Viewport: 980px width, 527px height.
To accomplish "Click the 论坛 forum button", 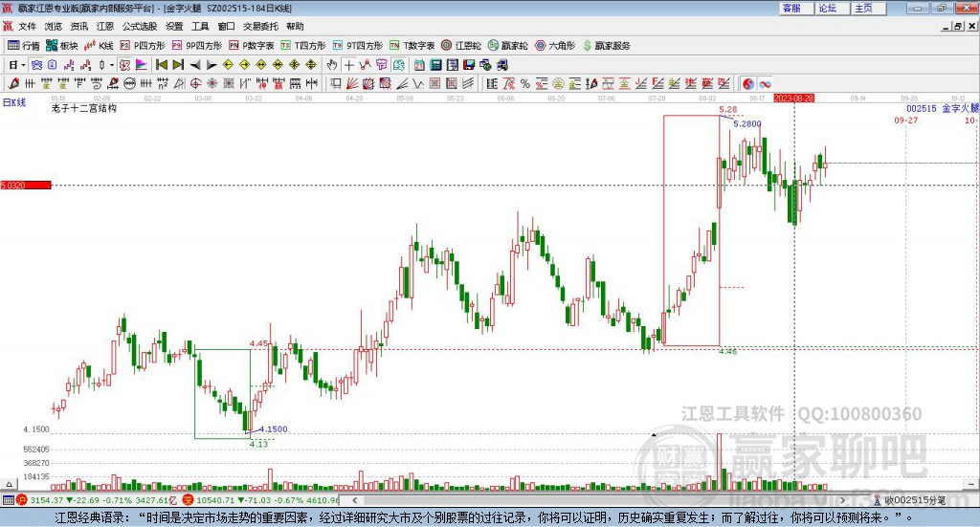I will (832, 8).
